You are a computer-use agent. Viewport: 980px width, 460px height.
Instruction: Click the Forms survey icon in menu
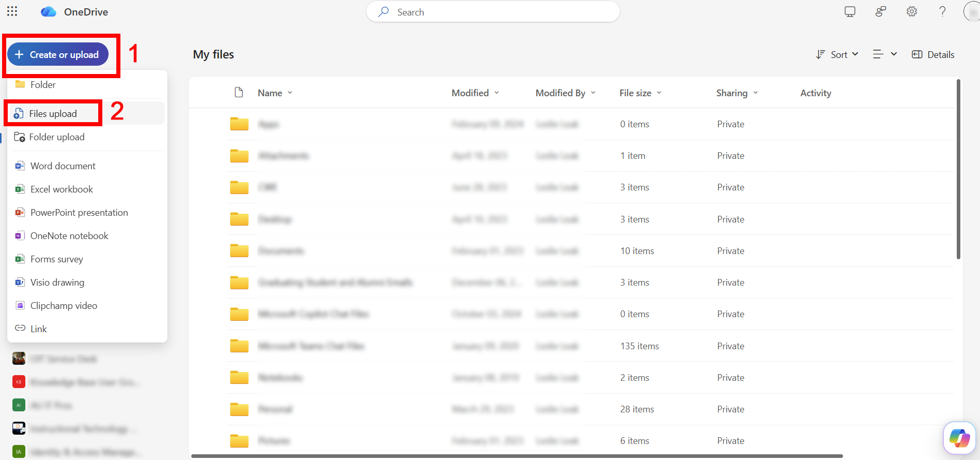coord(20,259)
